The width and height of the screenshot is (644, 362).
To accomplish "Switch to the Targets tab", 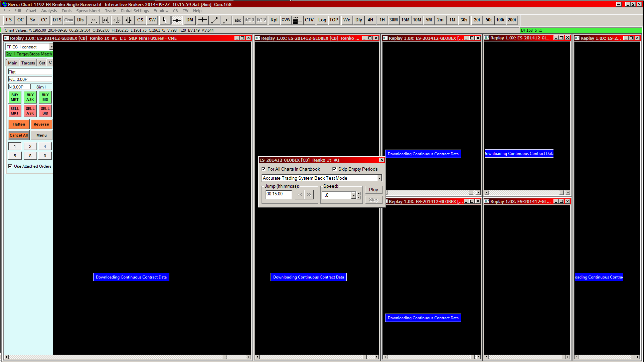I will point(28,63).
